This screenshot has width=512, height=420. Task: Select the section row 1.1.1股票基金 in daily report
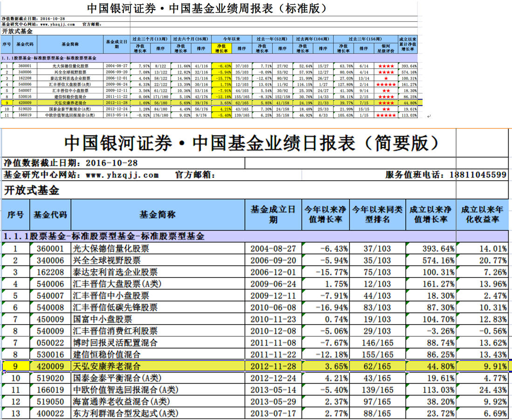click(x=255, y=236)
